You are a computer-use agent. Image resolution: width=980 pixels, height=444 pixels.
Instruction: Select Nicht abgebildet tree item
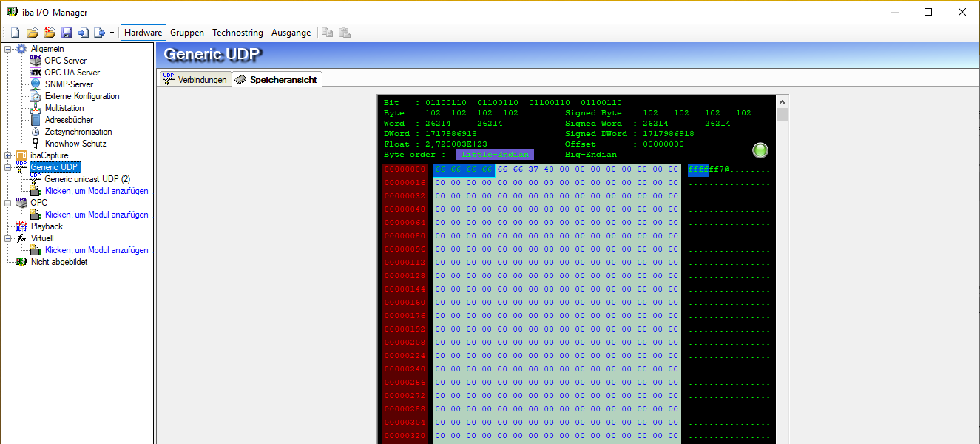pyautogui.click(x=59, y=262)
